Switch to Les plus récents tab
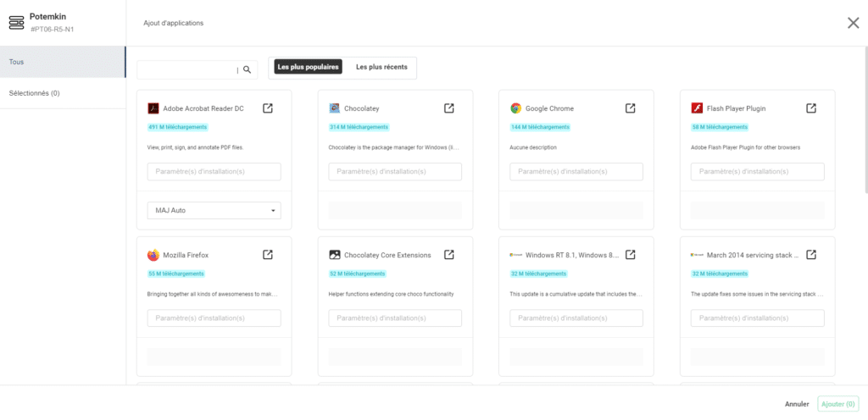Screen dimensions: 868x420 click(381, 67)
